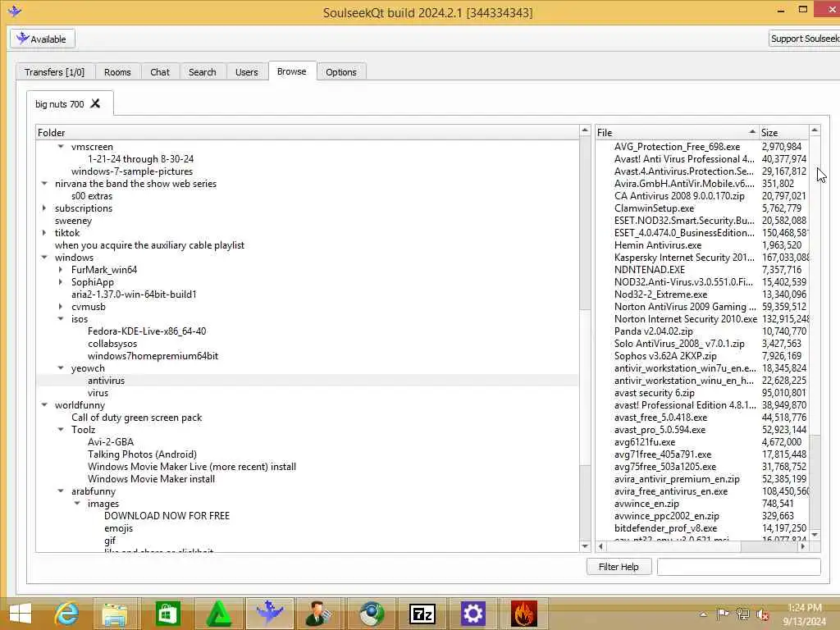Close the big nuts 700 browse tab
Screen dimensions: 840x630
[x=95, y=103]
